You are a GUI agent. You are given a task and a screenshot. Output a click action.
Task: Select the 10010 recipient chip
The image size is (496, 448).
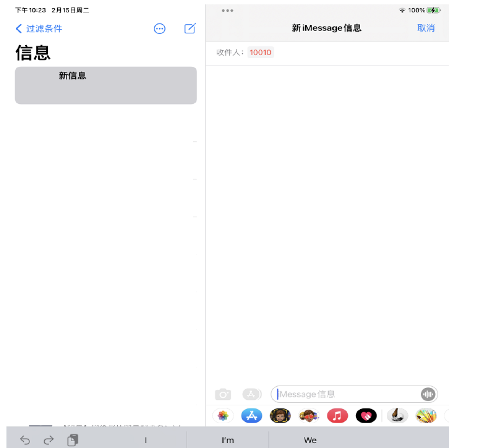point(260,52)
